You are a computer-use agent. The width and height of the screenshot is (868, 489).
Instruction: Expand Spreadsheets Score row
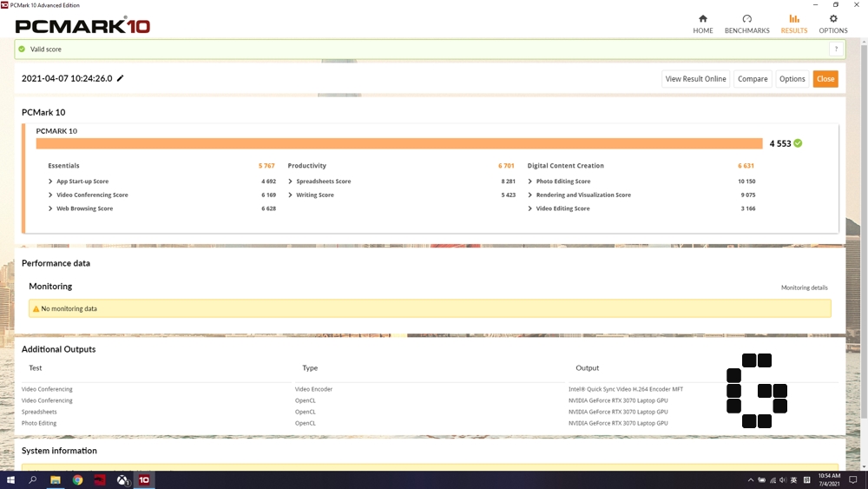(x=291, y=182)
